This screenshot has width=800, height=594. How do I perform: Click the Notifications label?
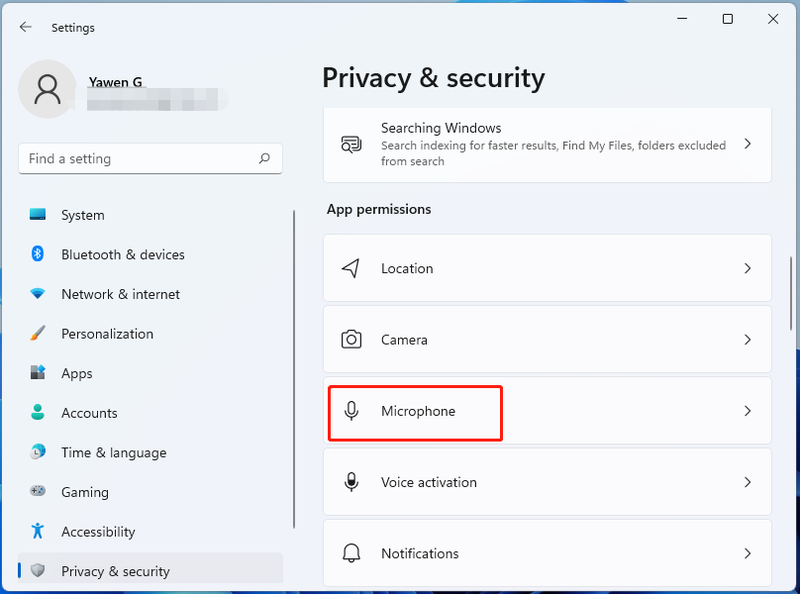coord(420,553)
